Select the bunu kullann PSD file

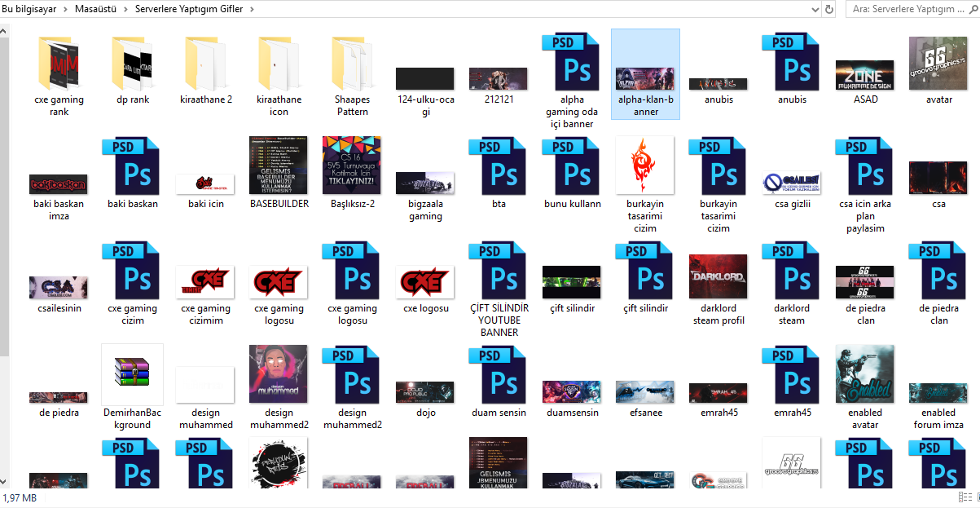coord(572,166)
